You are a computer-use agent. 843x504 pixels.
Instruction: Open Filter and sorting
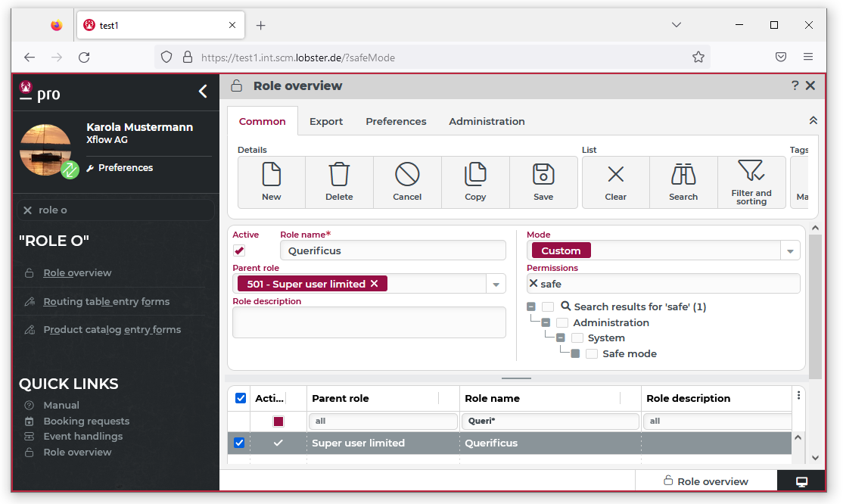click(x=751, y=182)
